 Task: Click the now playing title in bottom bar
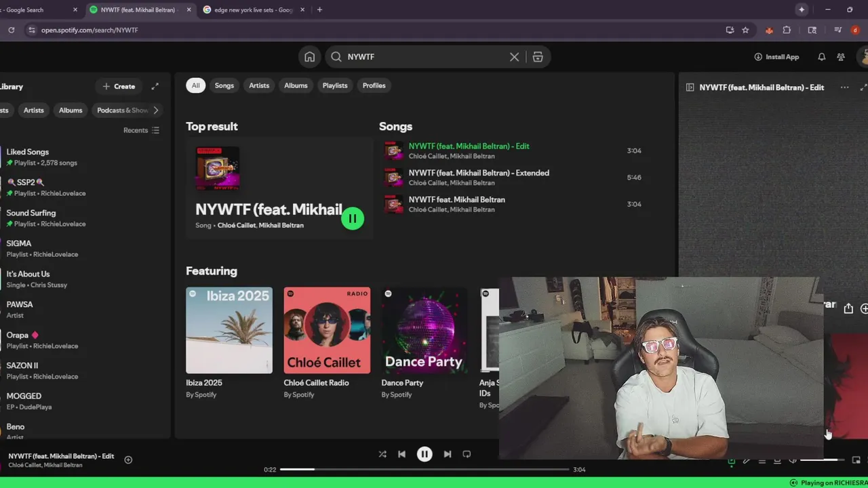point(61,456)
